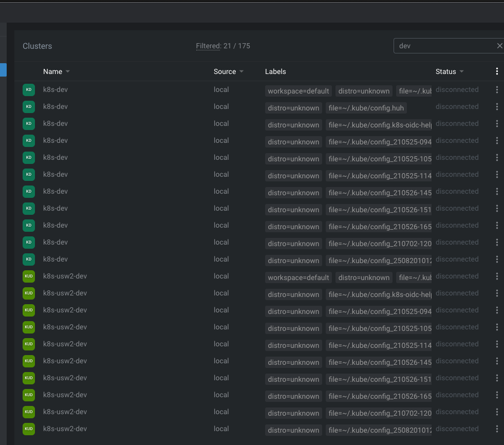The width and height of the screenshot is (504, 445).
Task: Click the KUD avatar of the first k8s-usw2-dev cluster
Action: pyautogui.click(x=29, y=276)
